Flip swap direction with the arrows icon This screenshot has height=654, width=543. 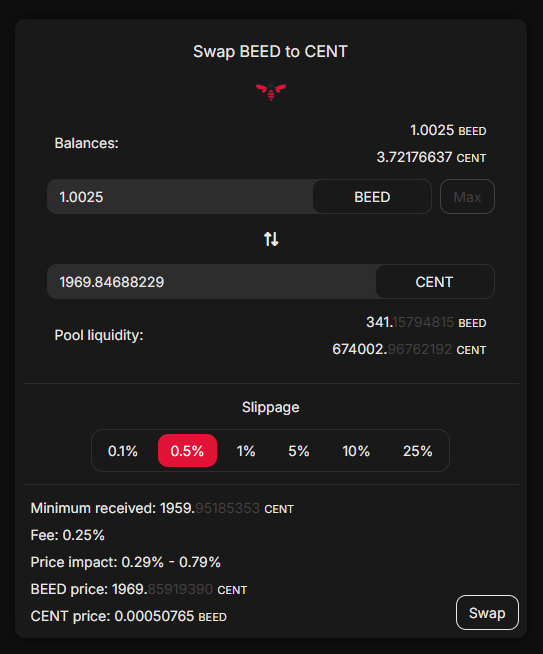tap(271, 239)
